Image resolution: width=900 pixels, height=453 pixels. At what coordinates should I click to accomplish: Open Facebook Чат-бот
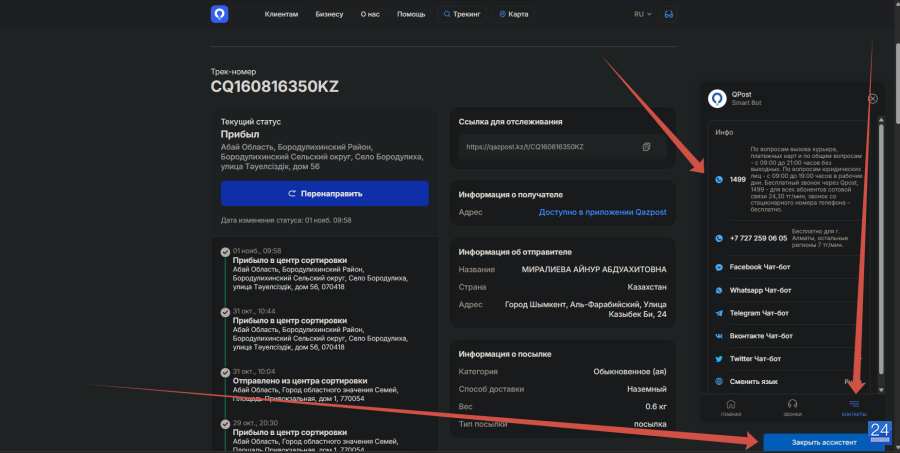760,268
